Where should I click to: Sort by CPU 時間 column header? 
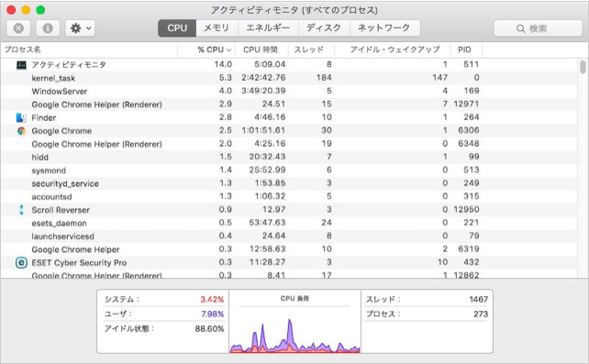pos(261,50)
